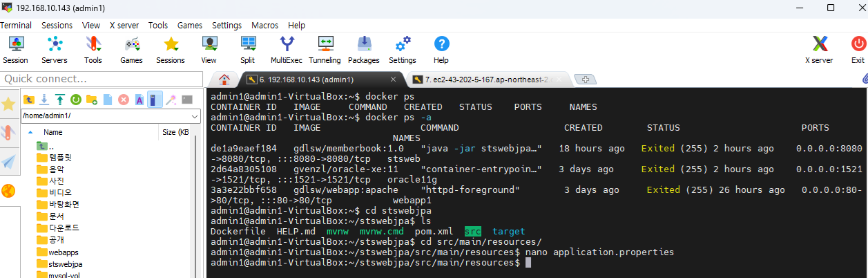
Task: Close the 192.168.10.143 tab
Action: pos(394,79)
